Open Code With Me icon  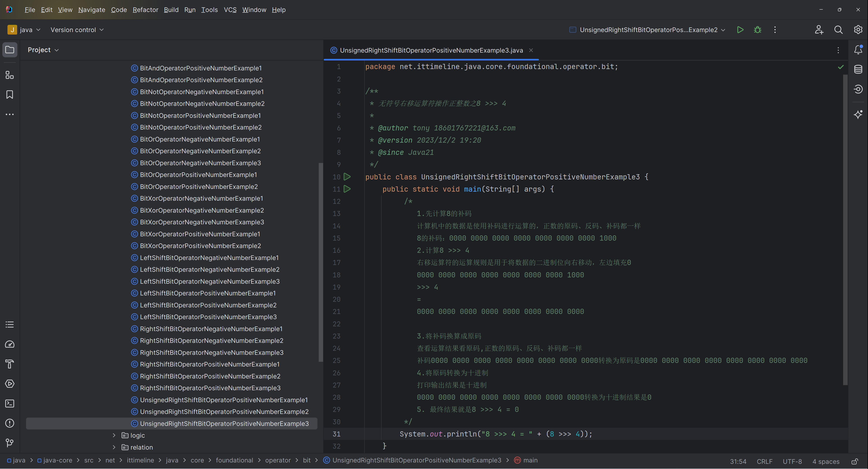tap(819, 30)
